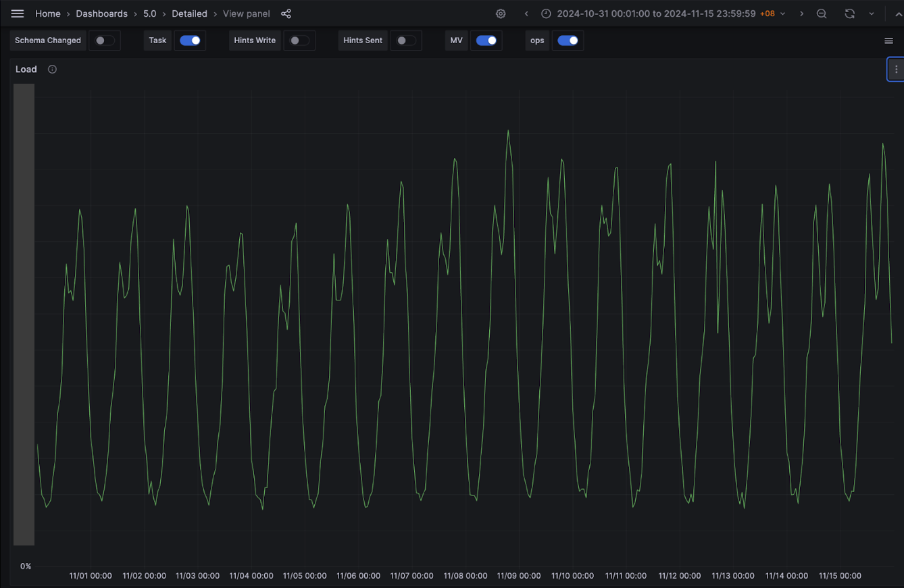This screenshot has height=588, width=904.
Task: Click the +08 timezone indicator
Action: [768, 14]
